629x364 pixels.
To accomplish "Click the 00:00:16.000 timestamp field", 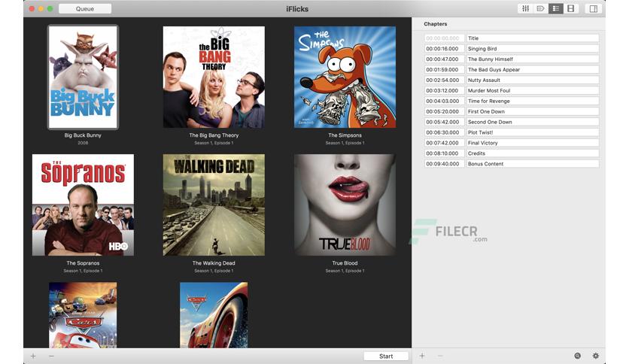I will tap(445, 48).
